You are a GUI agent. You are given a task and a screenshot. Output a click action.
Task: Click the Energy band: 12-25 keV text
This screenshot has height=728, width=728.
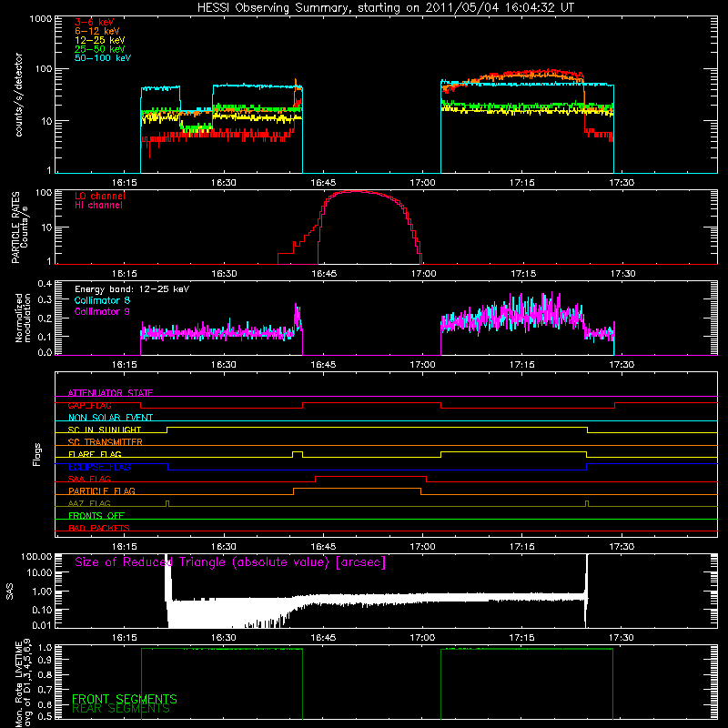click(132, 289)
